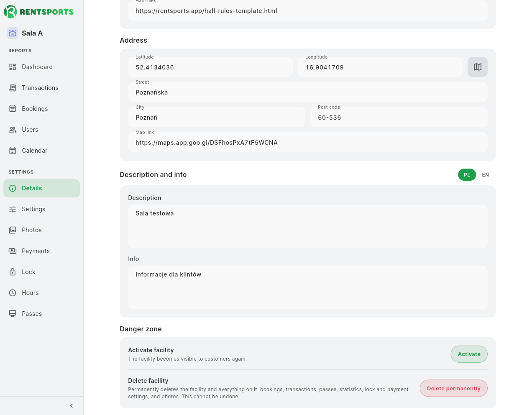Click the Bookings calendar-list icon
The image size is (532, 415).
(x=13, y=109)
